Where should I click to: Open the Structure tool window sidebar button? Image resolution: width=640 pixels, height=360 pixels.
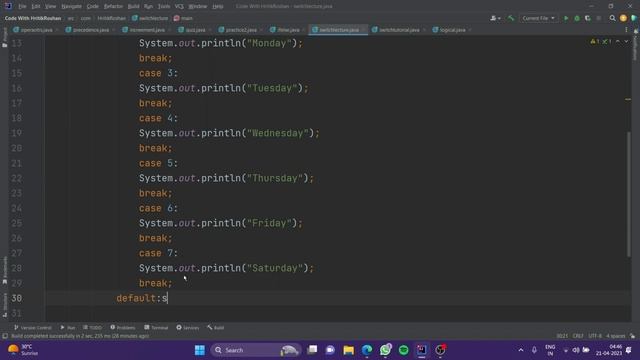click(4, 305)
